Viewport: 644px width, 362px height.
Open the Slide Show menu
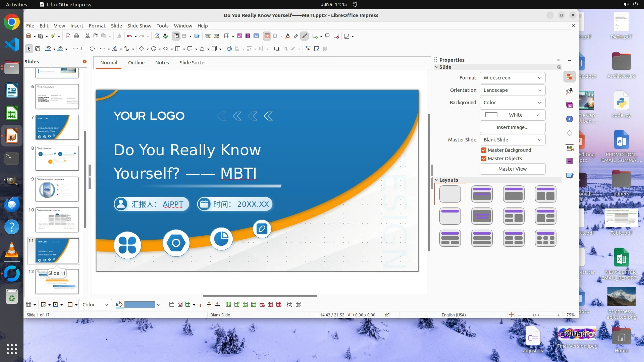click(x=139, y=26)
